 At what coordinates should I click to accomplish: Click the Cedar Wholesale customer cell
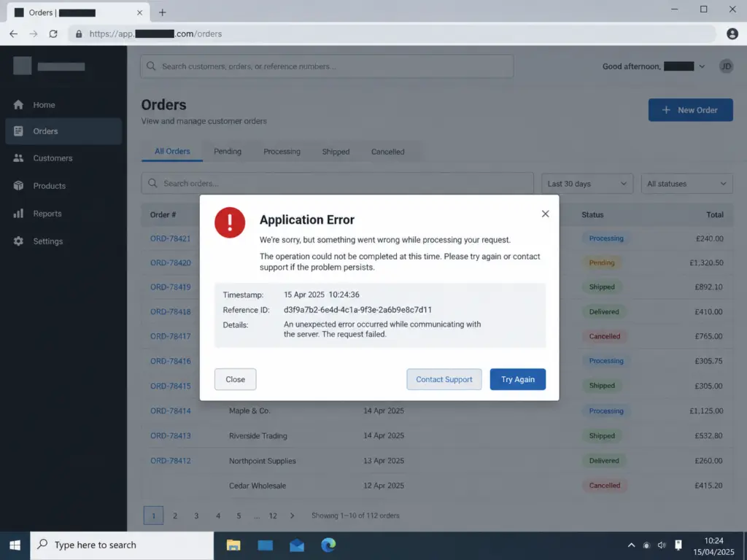coord(258,486)
